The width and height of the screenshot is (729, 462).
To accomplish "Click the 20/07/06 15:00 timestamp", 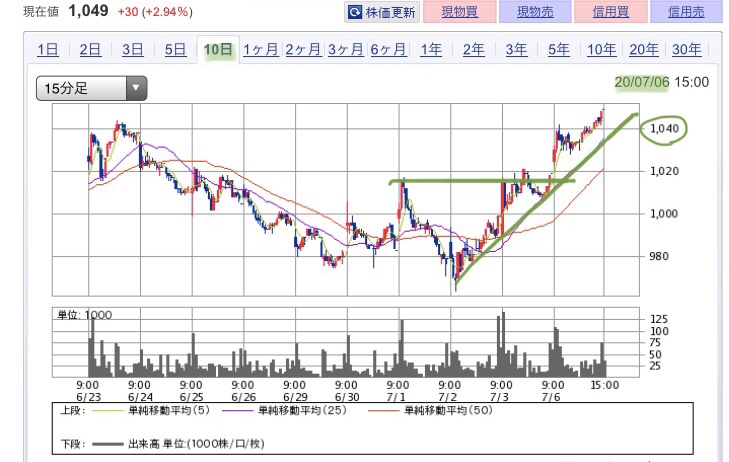I will (x=662, y=82).
